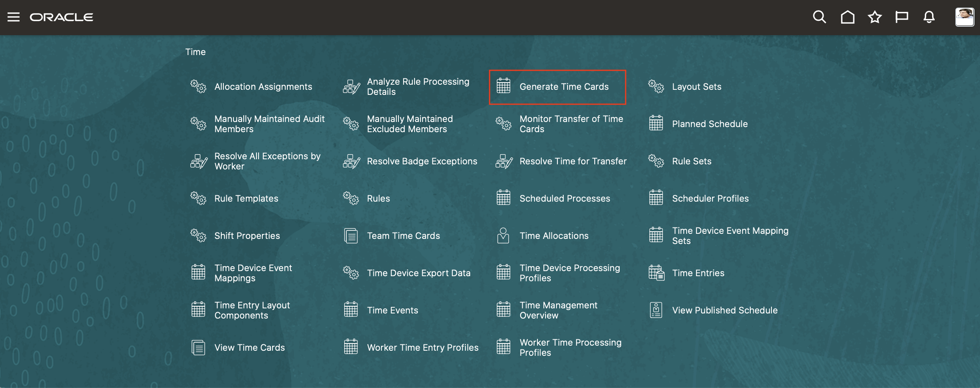Click the ORACLE logo

point(61,17)
